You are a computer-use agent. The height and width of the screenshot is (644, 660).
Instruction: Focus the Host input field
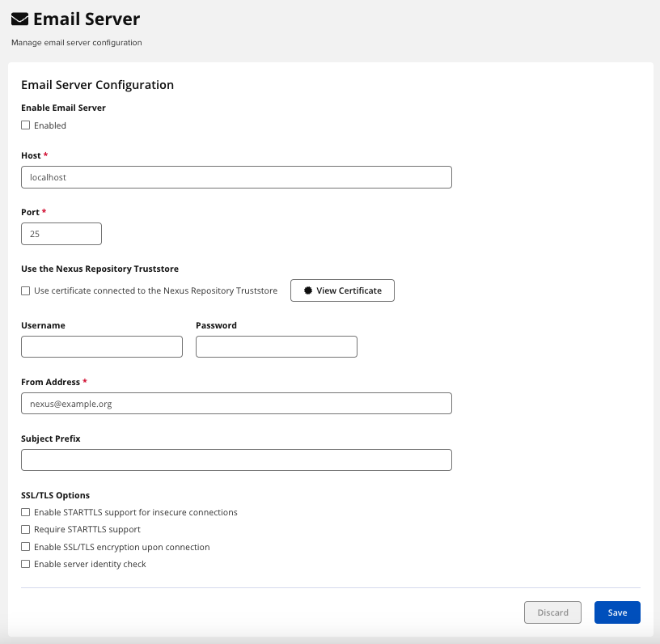click(236, 177)
